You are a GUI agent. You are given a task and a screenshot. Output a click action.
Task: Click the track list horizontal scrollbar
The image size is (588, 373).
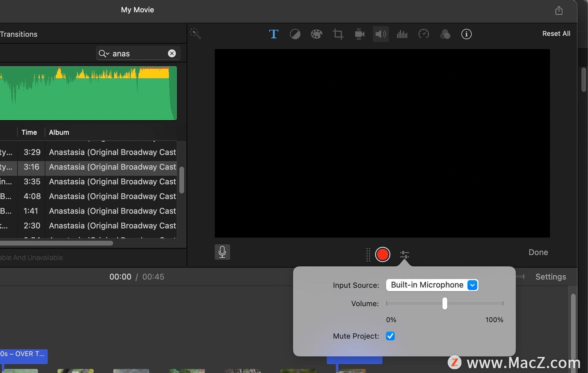point(56,243)
